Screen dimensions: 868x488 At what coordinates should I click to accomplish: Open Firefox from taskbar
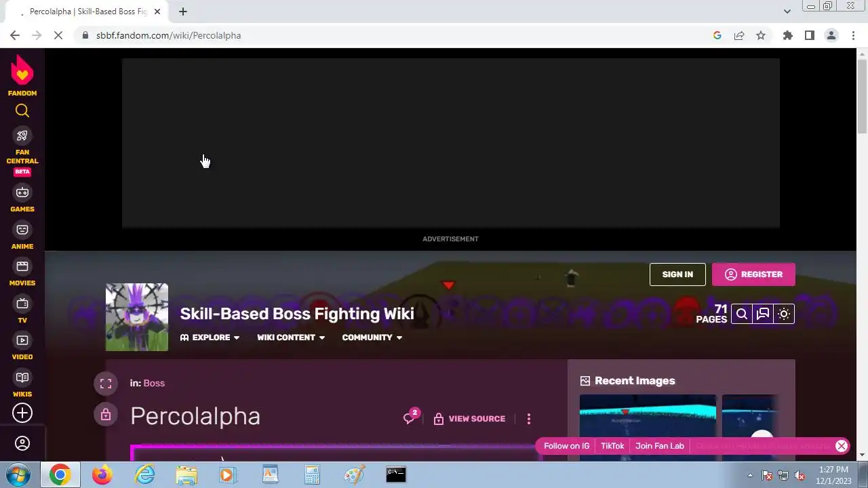point(102,475)
